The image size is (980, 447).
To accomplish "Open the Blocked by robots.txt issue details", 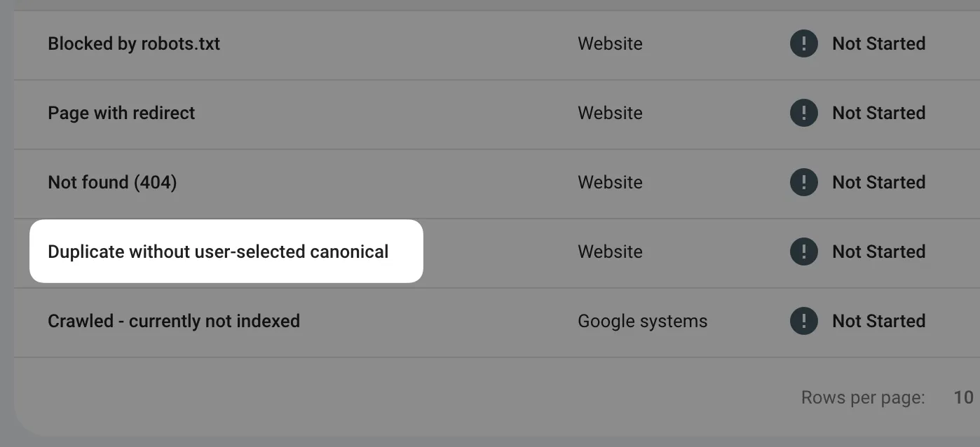I will (134, 43).
